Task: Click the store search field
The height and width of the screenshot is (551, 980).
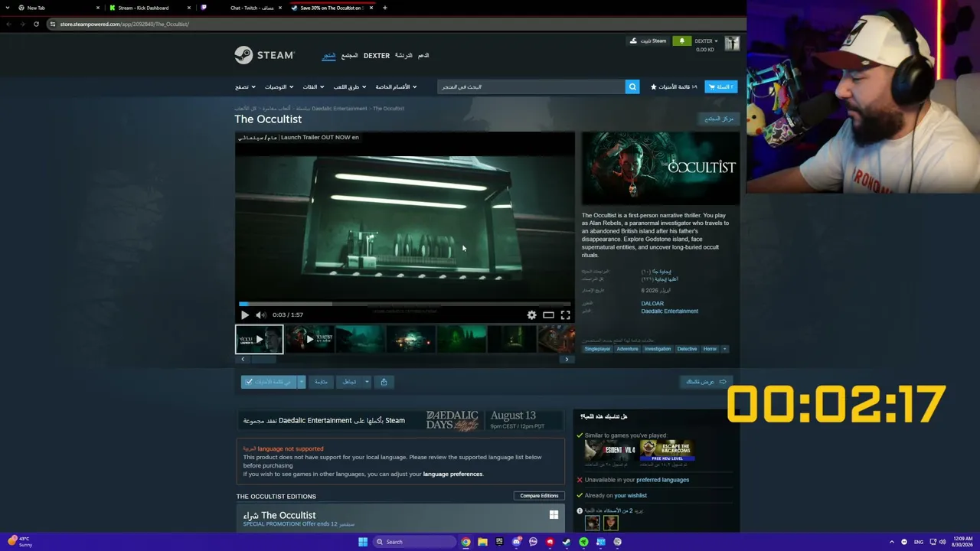Action: click(x=531, y=86)
